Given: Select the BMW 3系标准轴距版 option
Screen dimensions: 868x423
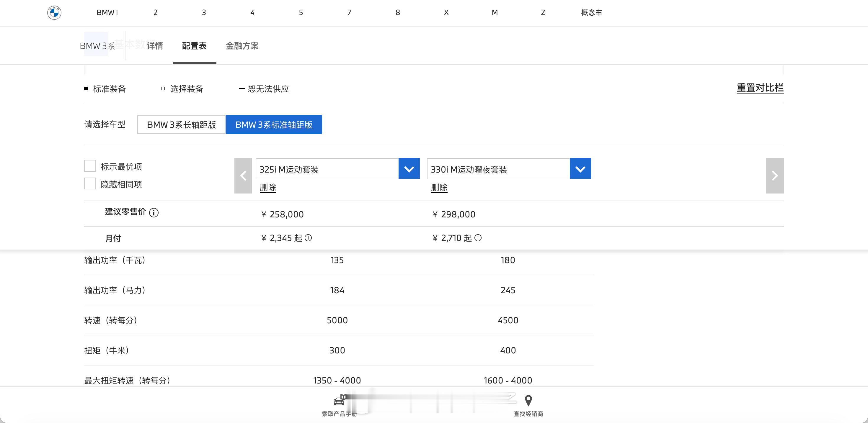Looking at the screenshot, I should pos(274,124).
